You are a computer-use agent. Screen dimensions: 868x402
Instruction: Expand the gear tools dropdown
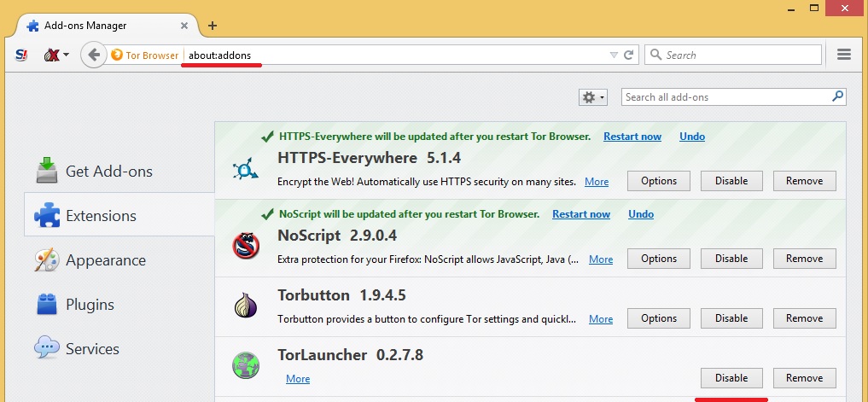(x=593, y=97)
